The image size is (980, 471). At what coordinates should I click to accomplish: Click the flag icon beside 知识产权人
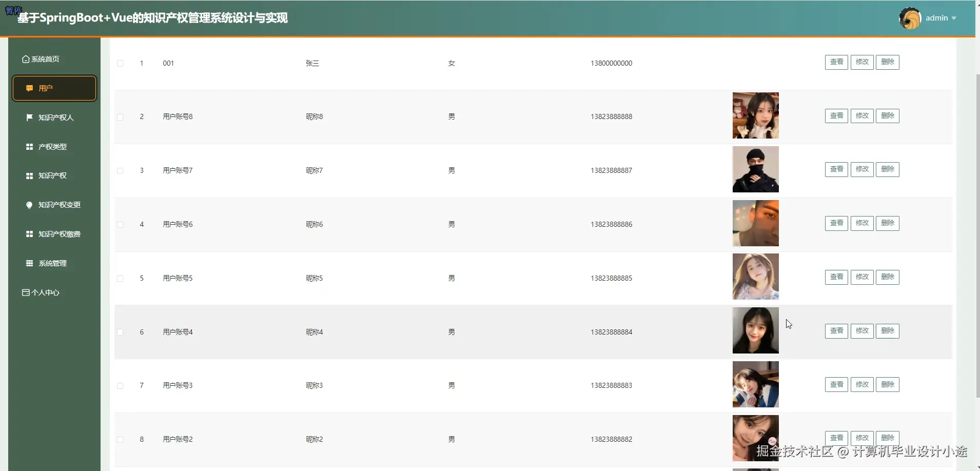[x=30, y=117]
